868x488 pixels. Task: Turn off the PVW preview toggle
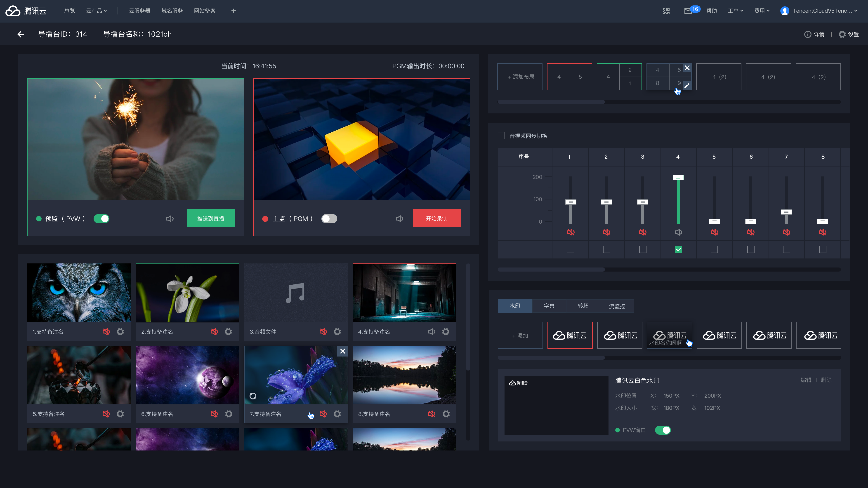point(101,218)
